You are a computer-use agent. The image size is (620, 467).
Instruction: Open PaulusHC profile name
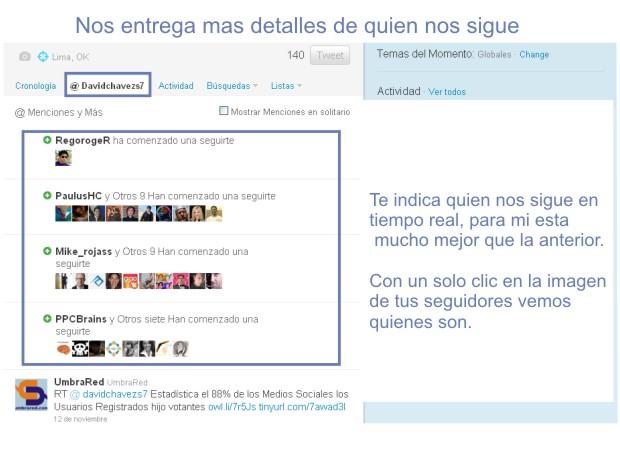pyautogui.click(x=78, y=196)
